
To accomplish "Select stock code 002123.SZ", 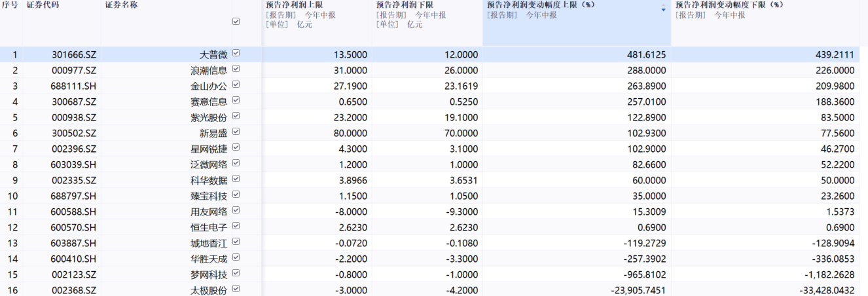I will pos(73,274).
